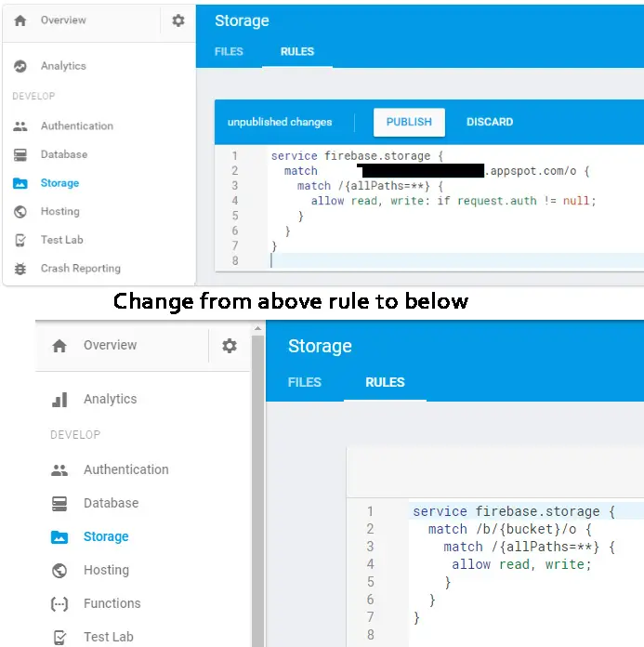Viewport: 644px width, 647px height.
Task: Click '/{allPaths=**}' in top rules editor
Action: coord(384,186)
